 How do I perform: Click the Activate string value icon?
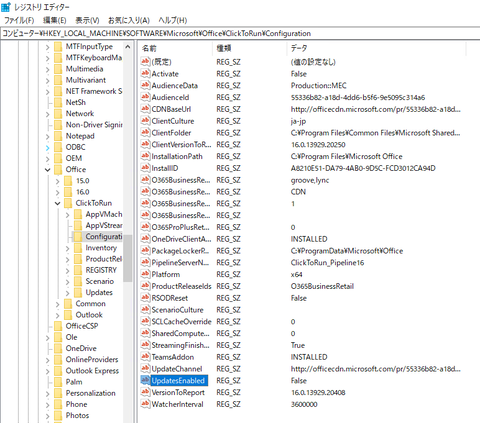145,73
